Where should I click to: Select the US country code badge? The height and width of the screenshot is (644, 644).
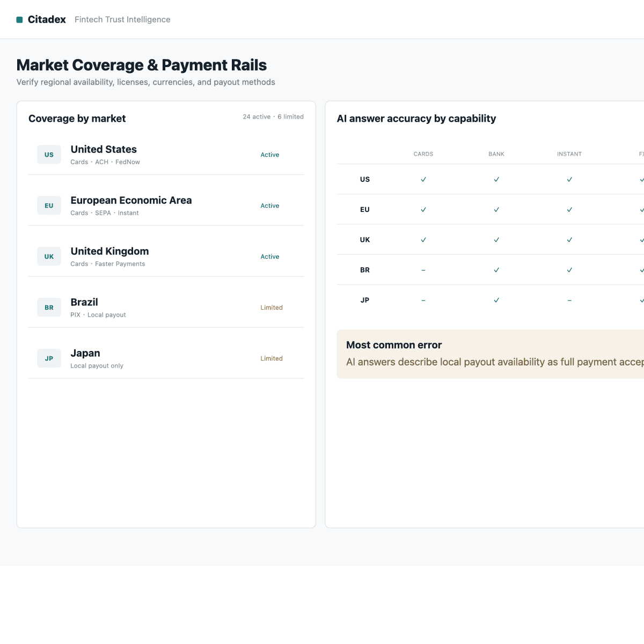coord(49,155)
